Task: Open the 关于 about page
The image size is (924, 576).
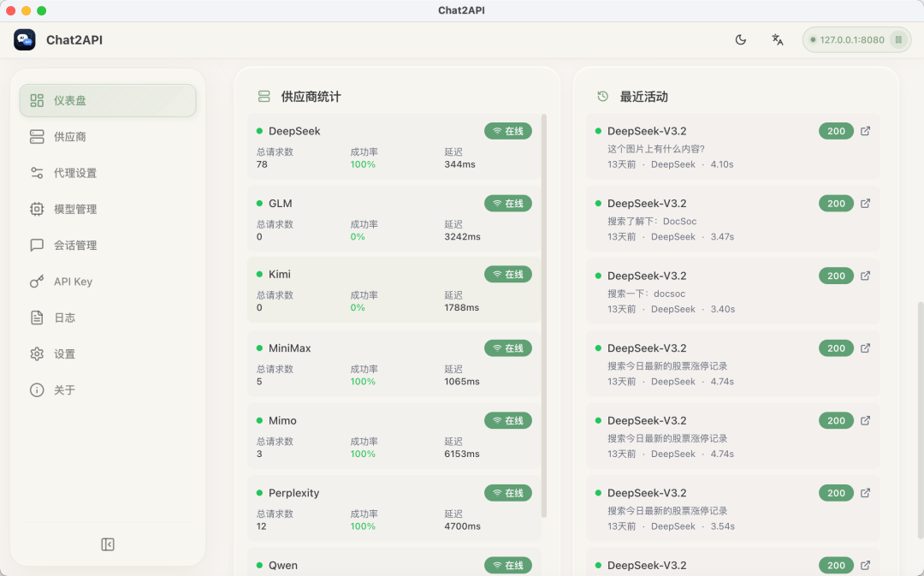Action: coord(108,390)
